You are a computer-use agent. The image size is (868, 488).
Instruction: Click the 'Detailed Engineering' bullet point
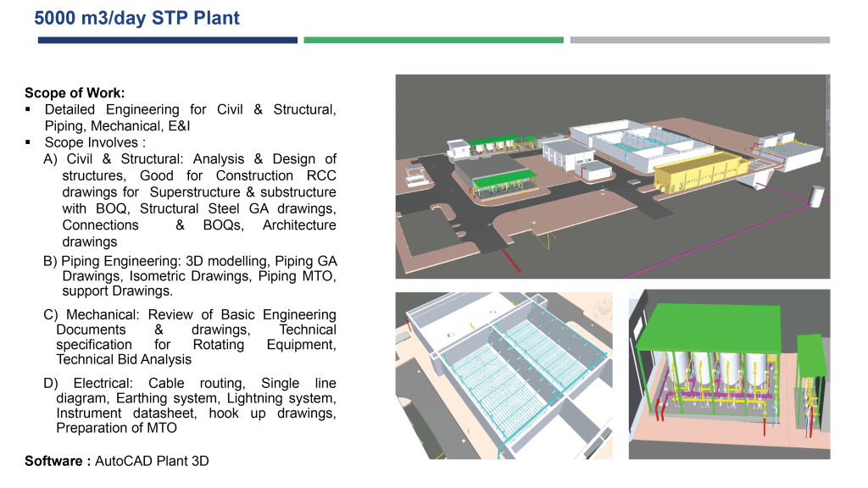tap(182, 117)
